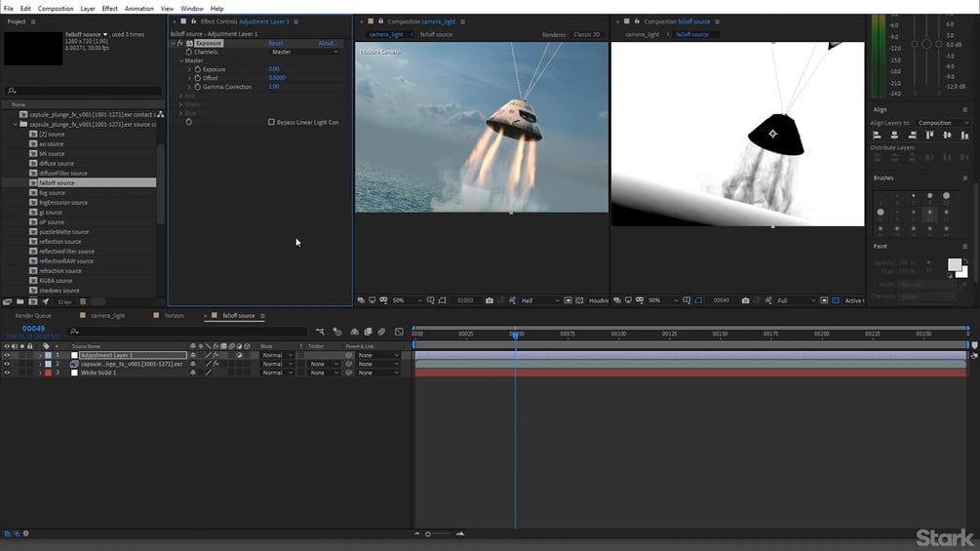980x551 pixels.
Task: Open the Composition Mini-Flowchart in timeline
Action: [x=320, y=332]
